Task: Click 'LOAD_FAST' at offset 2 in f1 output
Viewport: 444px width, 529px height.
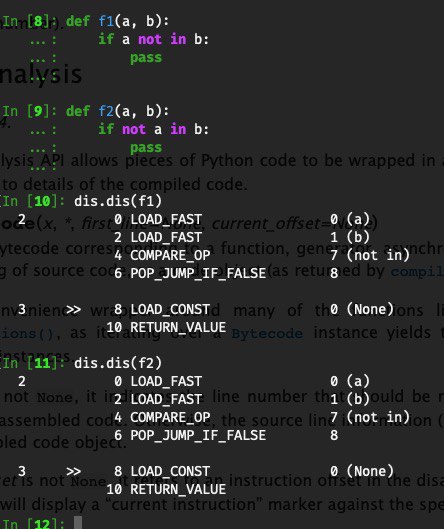Action: pos(166,238)
